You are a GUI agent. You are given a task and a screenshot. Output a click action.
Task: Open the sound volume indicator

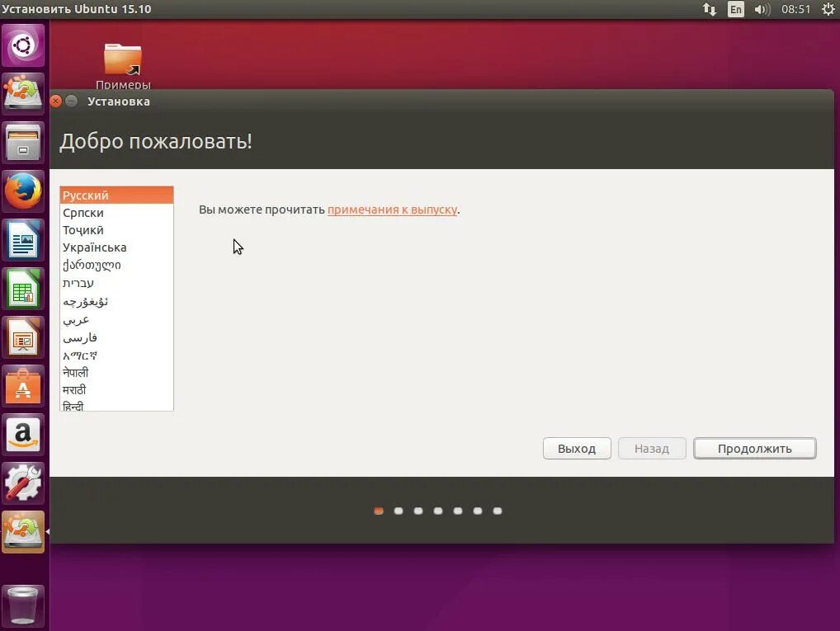(762, 9)
